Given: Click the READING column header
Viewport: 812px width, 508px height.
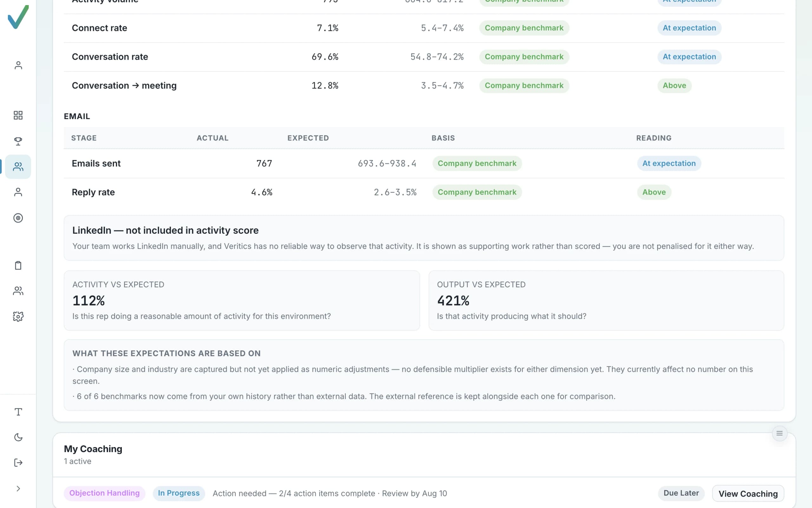Looking at the screenshot, I should pos(654,138).
